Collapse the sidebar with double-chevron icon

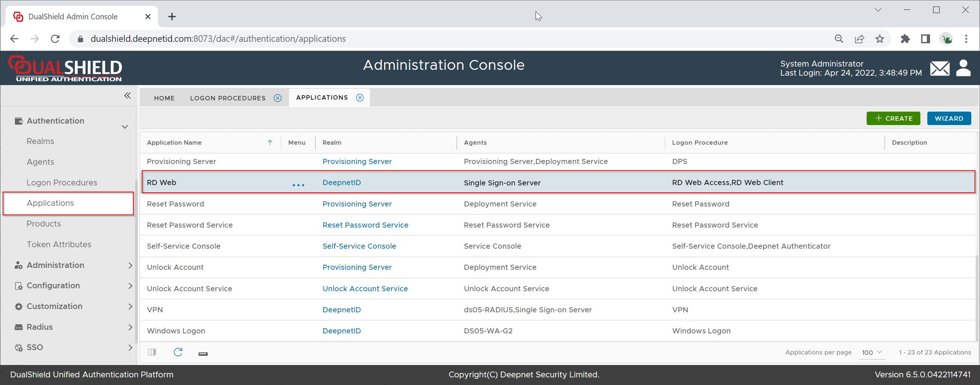(128, 96)
